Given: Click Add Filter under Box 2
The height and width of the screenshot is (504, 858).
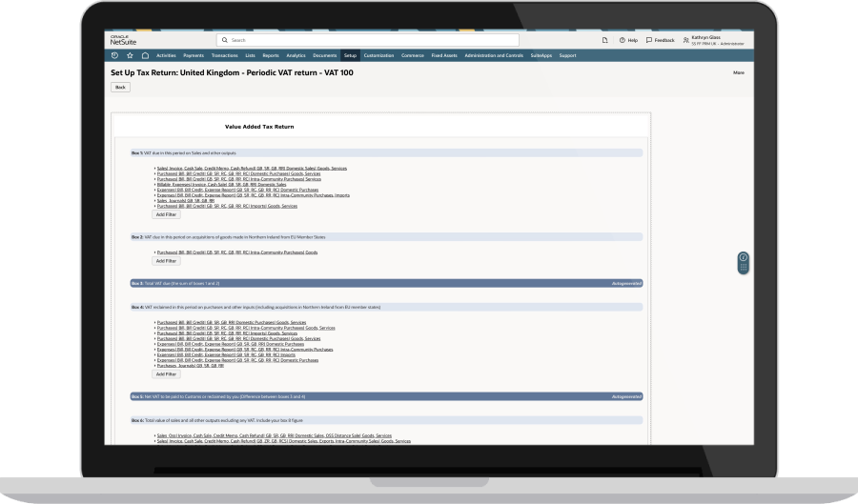Looking at the screenshot, I should [166, 260].
